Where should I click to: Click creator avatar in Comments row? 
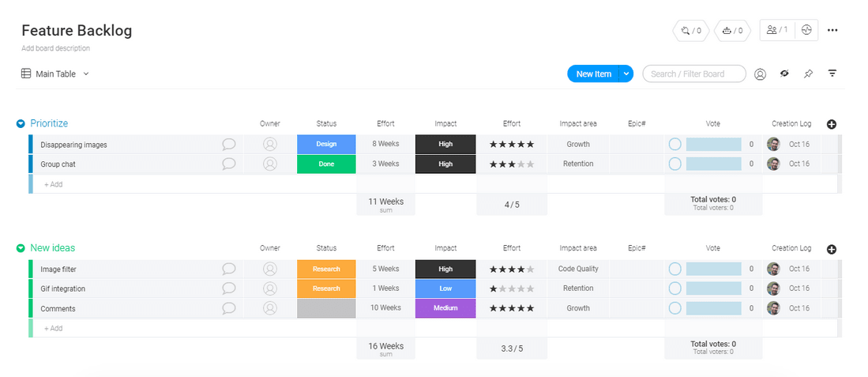773,307
